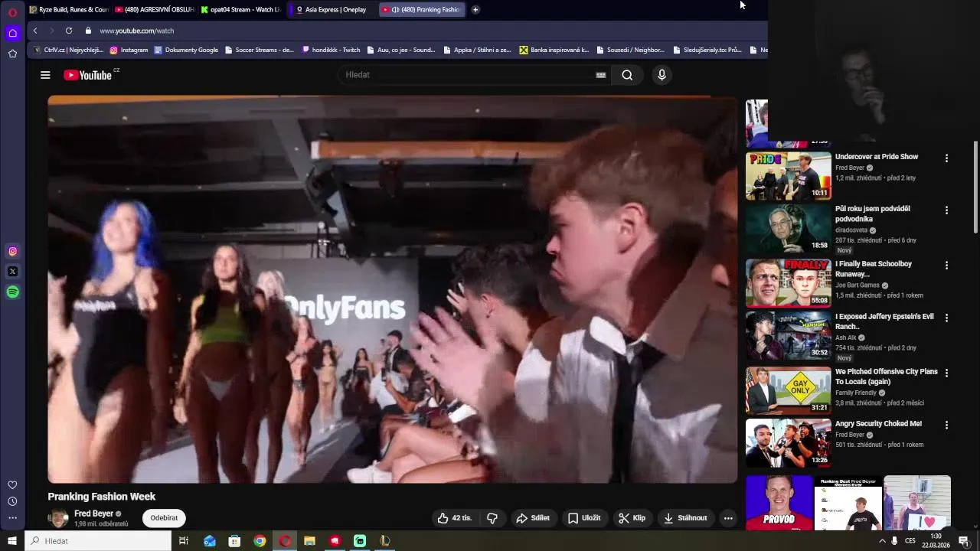Open the Sousedi / Neighbor bookmark folder
Screen dimensions: 980x551
[630, 51]
